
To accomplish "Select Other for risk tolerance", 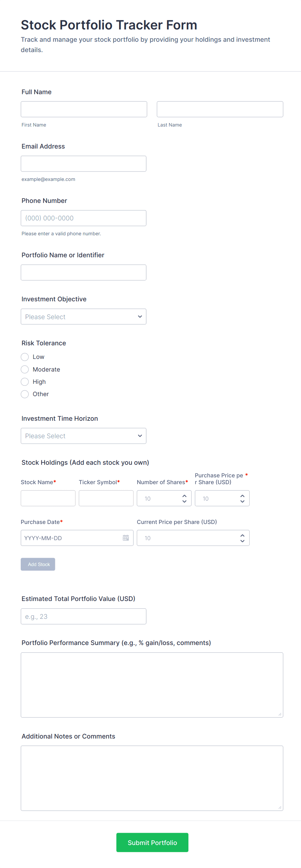I will pyautogui.click(x=25, y=394).
